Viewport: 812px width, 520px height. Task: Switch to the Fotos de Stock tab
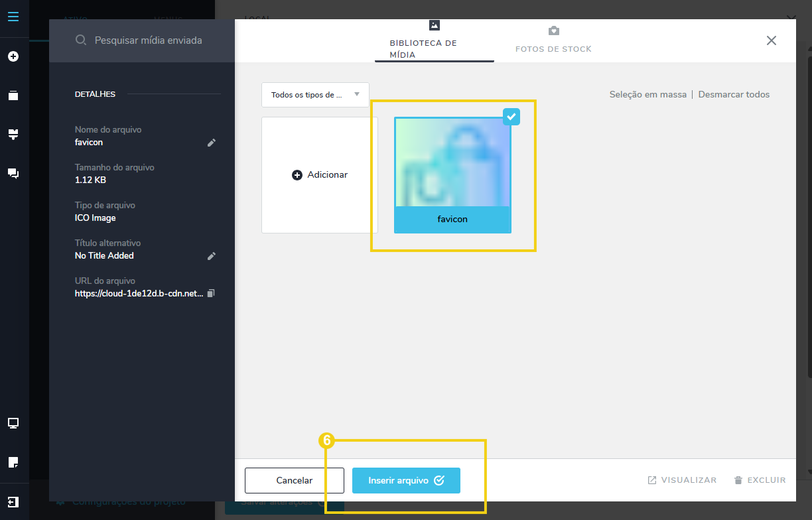[553, 41]
